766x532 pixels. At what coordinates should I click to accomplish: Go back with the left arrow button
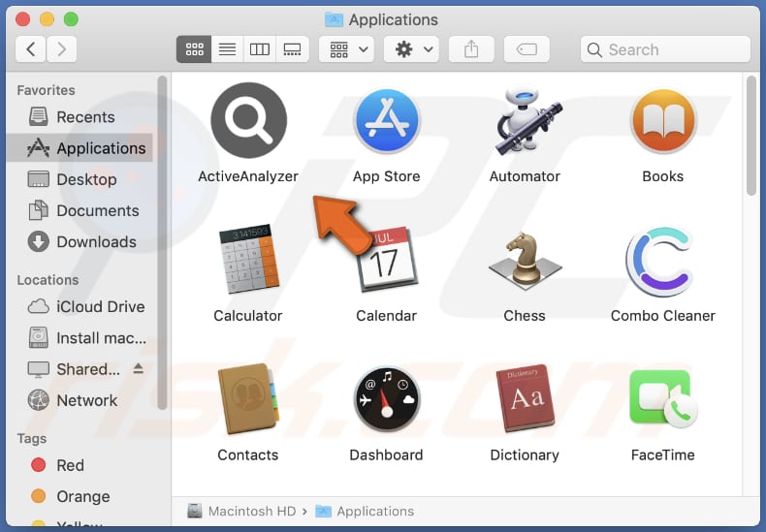(31, 49)
